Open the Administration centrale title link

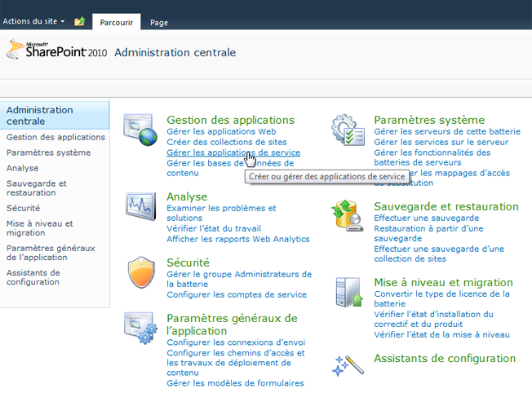pos(175,52)
